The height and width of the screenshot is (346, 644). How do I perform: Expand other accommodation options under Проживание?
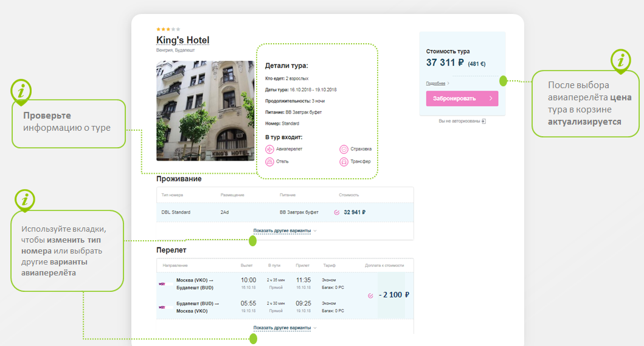coord(285,230)
